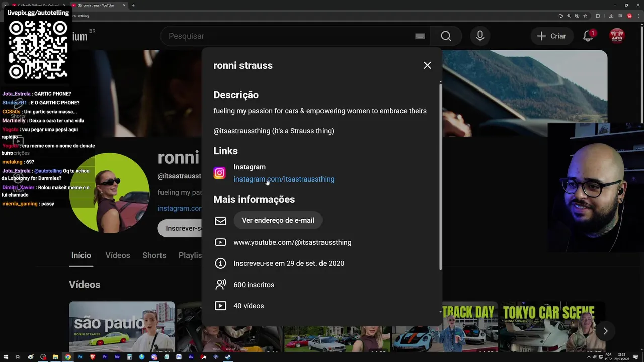
Task: Open Steam from the taskbar
Action: pos(228,357)
